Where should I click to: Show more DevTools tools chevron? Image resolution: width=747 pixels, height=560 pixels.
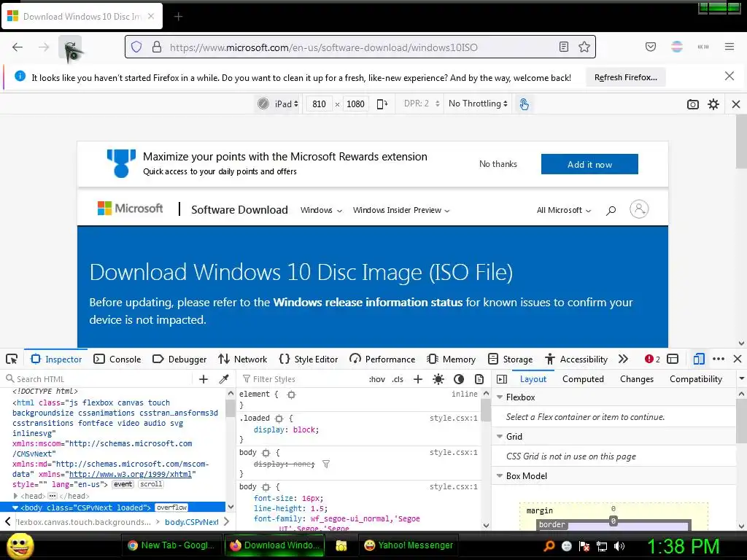[623, 359]
